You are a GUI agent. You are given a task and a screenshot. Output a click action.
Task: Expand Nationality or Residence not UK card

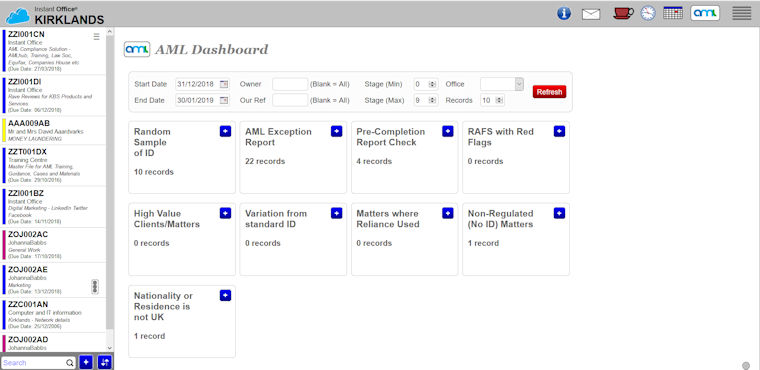click(x=225, y=295)
